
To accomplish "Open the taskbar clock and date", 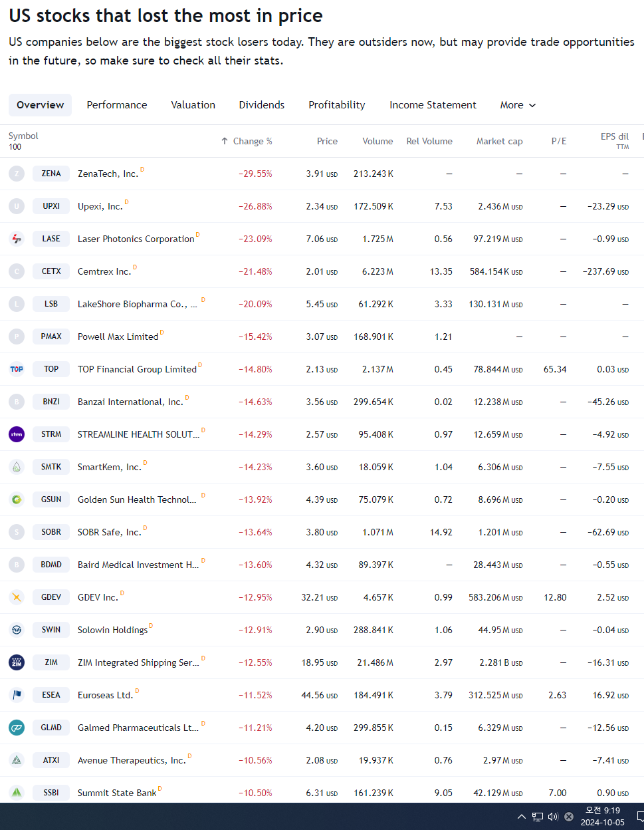I will (x=602, y=816).
